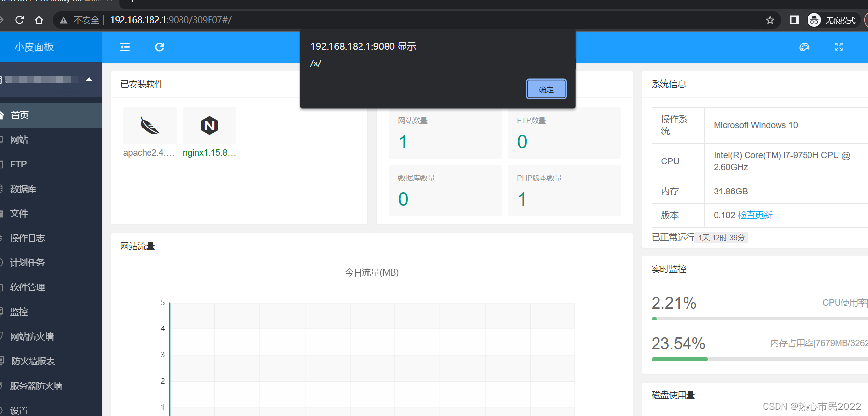Open the FTP sidebar item

pyautogui.click(x=51, y=164)
